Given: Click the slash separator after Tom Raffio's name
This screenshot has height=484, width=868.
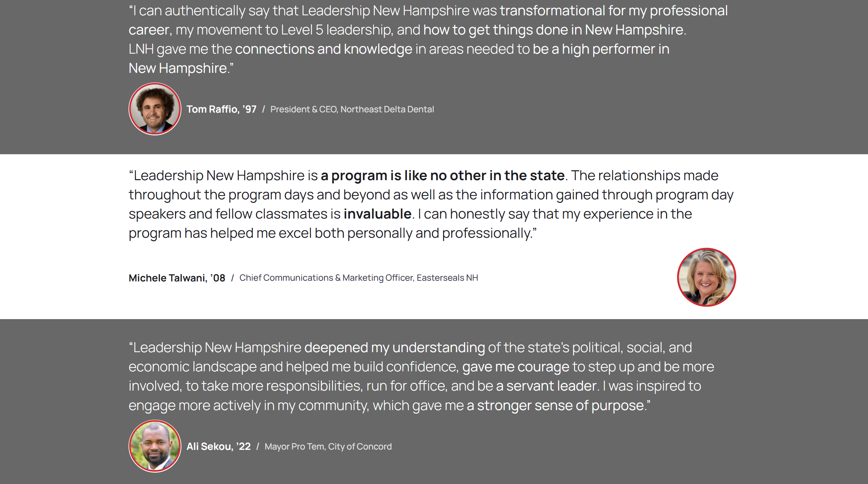Looking at the screenshot, I should (263, 109).
